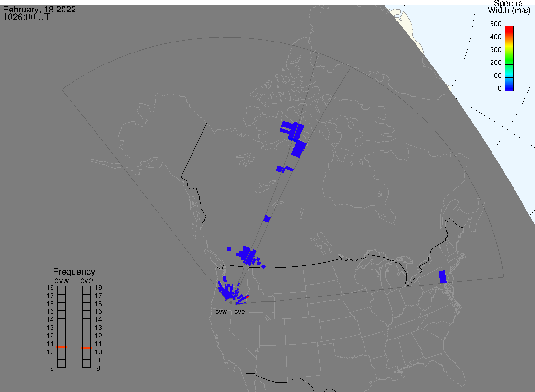
Task: Click the red scatter cell near cve radar
Action: [x=248, y=297]
